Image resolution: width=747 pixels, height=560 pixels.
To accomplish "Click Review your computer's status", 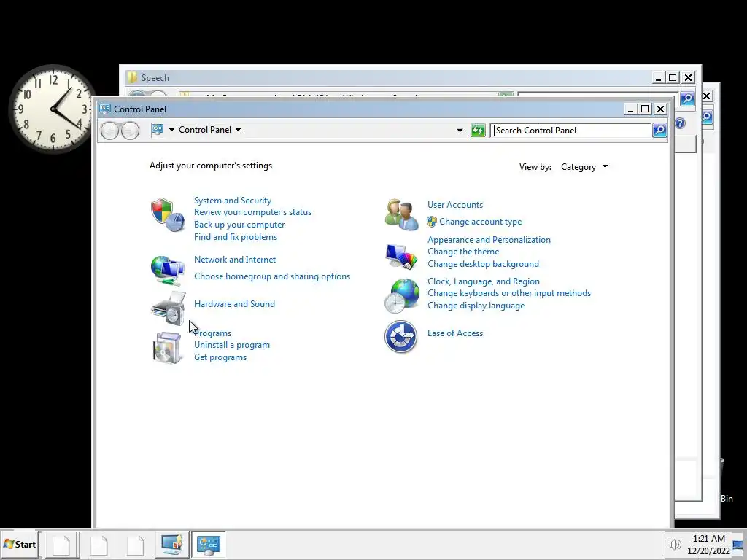I will (252, 212).
